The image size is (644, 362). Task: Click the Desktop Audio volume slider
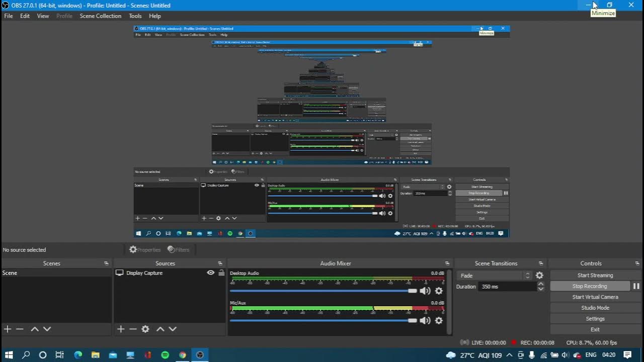pyautogui.click(x=324, y=291)
